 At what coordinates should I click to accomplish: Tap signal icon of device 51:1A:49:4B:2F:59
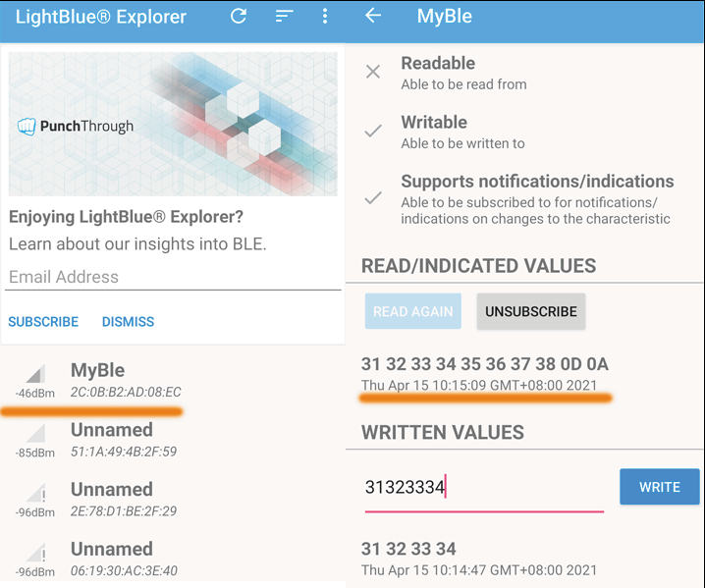coord(35,433)
